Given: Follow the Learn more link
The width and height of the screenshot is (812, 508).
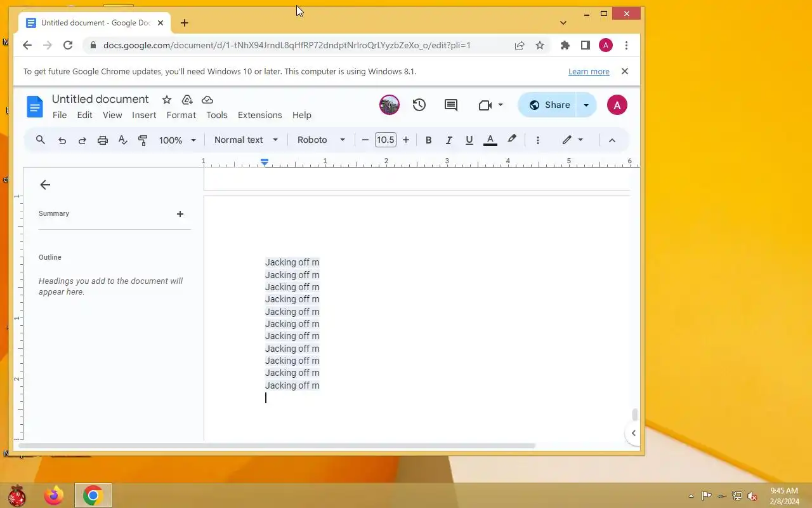Looking at the screenshot, I should [x=589, y=72].
